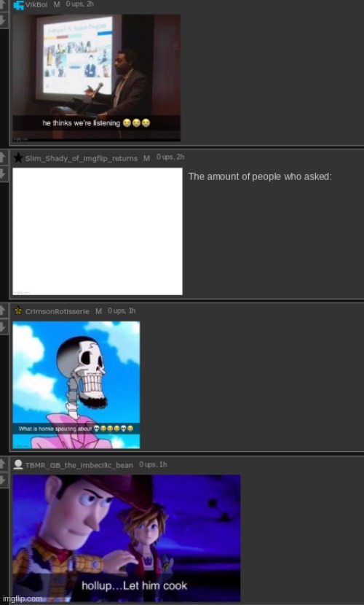Open skeleton 'What is homie spouting about' image

click(76, 385)
